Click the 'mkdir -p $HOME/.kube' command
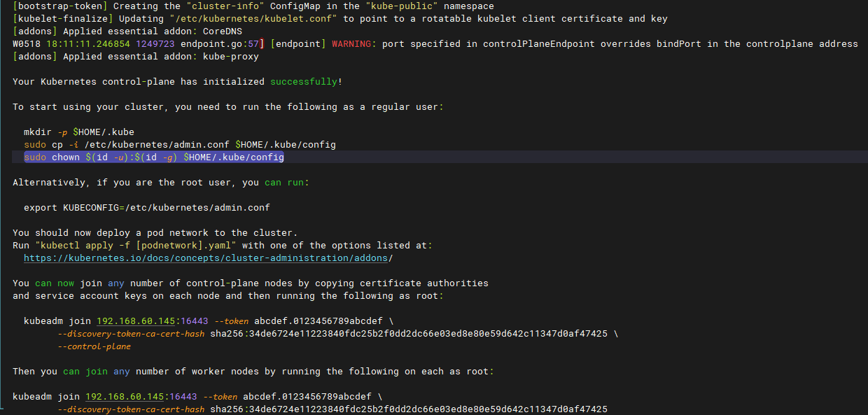This screenshot has height=415, width=868. tap(79, 132)
